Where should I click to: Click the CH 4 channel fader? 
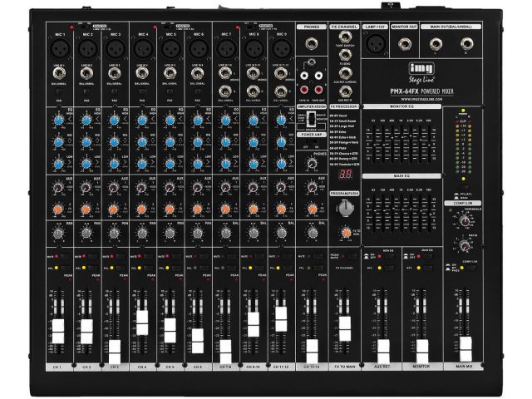tap(142, 323)
